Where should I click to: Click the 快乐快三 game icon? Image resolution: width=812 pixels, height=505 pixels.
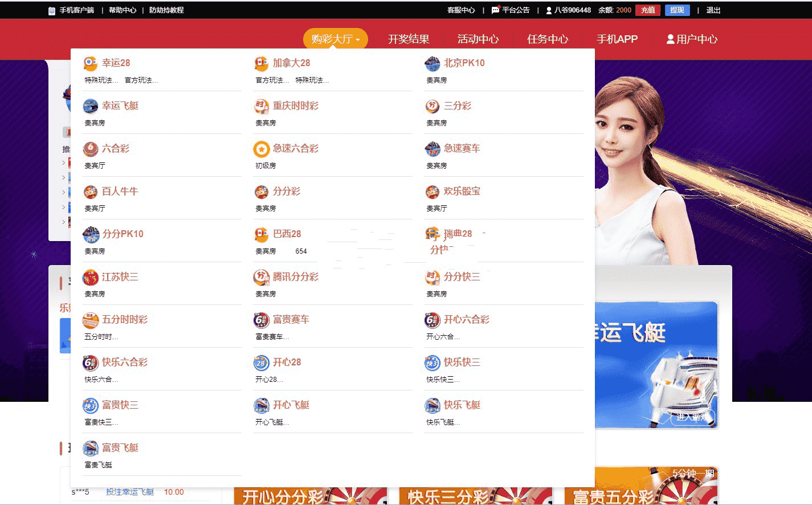(x=432, y=363)
